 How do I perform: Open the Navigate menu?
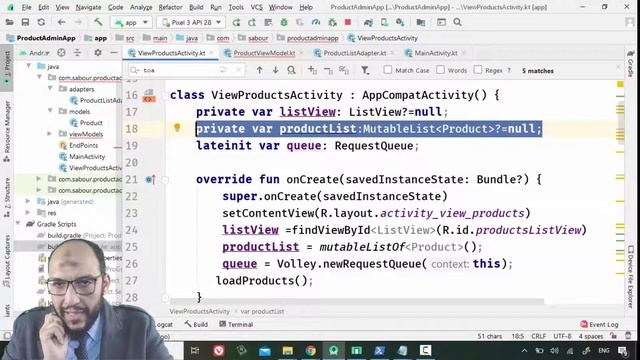tap(88, 7)
